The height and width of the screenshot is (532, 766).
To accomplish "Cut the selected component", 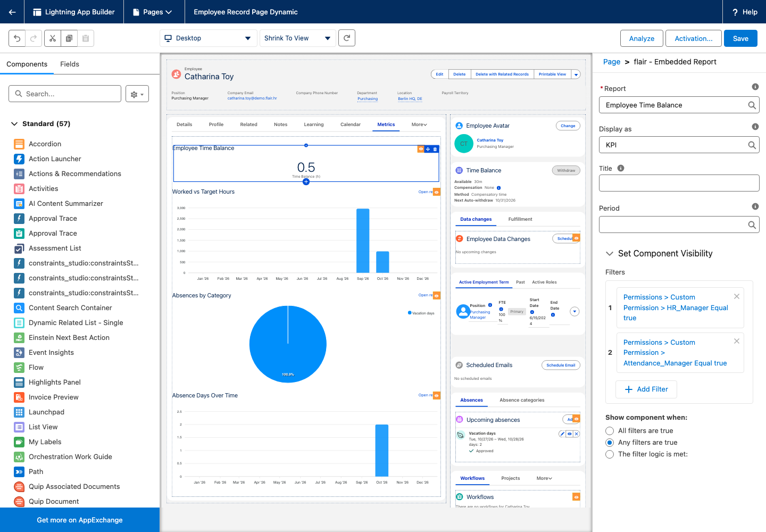I will tap(52, 38).
